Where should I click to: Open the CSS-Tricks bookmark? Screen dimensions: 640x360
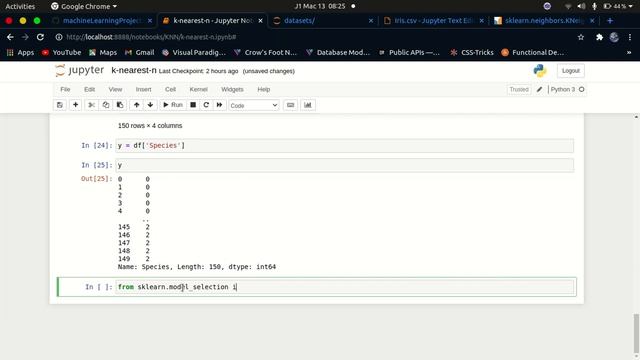[x=471, y=52]
